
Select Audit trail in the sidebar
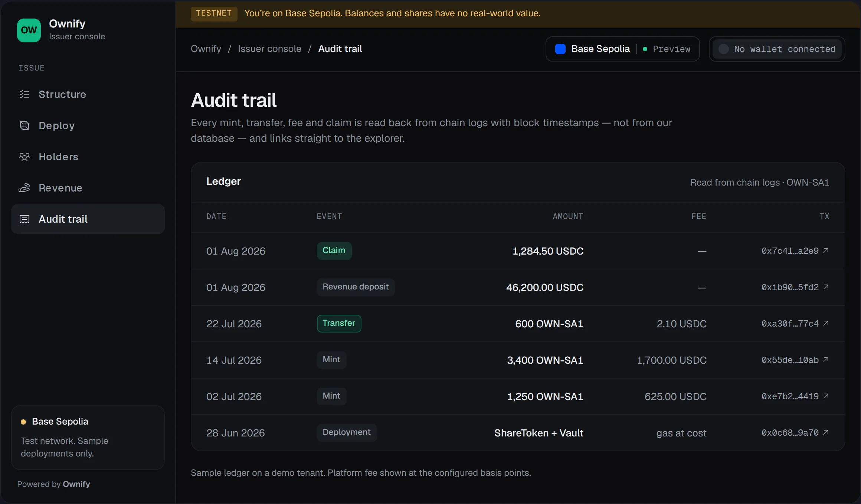coord(88,219)
